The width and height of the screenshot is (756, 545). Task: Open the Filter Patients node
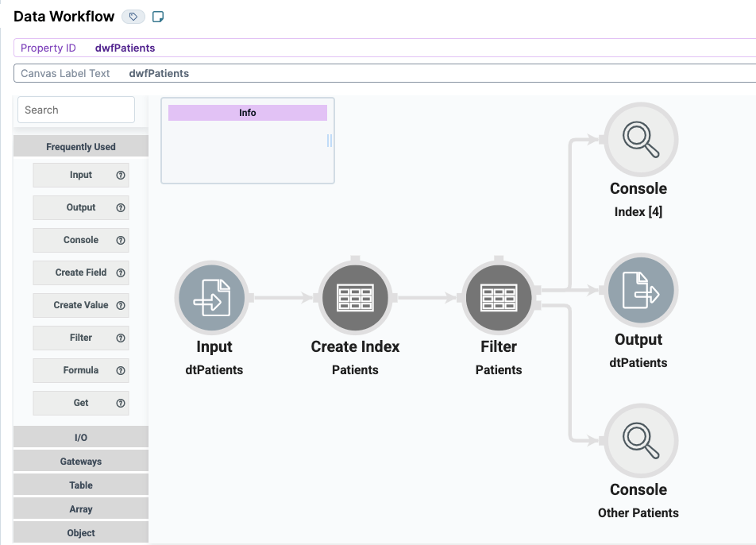(x=498, y=298)
